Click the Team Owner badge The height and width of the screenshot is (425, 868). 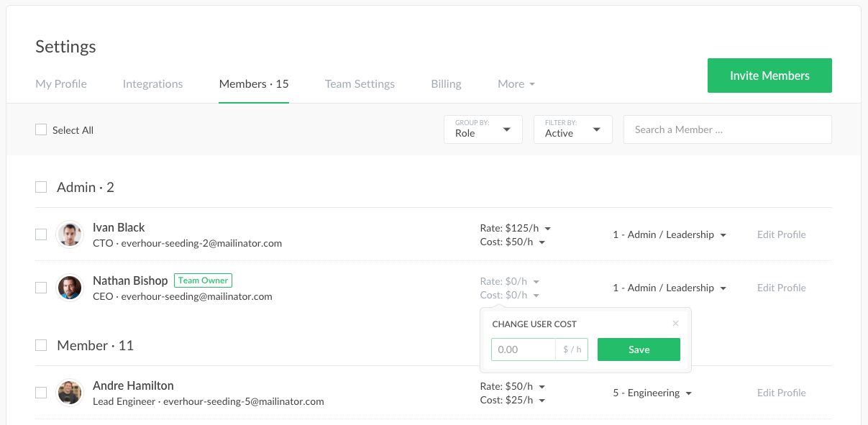click(x=203, y=280)
